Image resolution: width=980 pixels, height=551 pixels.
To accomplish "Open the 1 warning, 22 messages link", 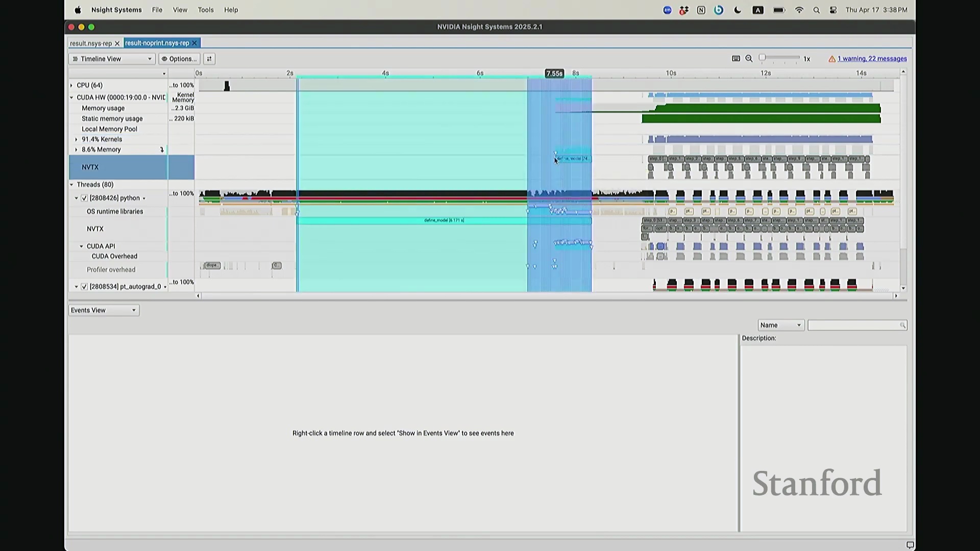I will (872, 59).
